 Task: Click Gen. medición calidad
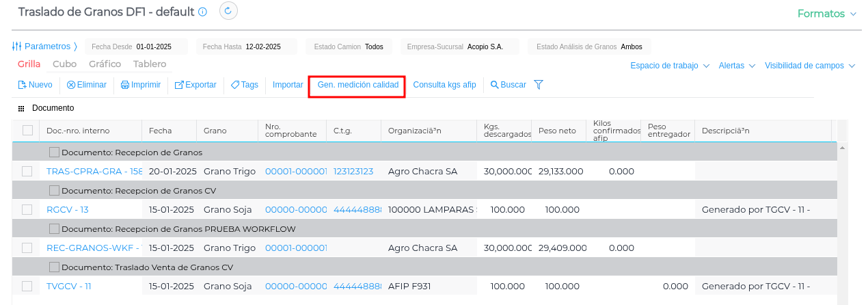357,85
